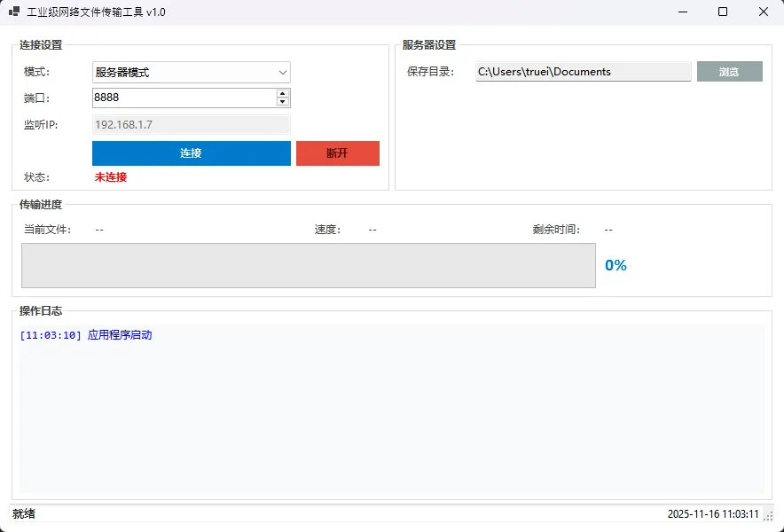Close the file transfer tool window

[x=763, y=12]
